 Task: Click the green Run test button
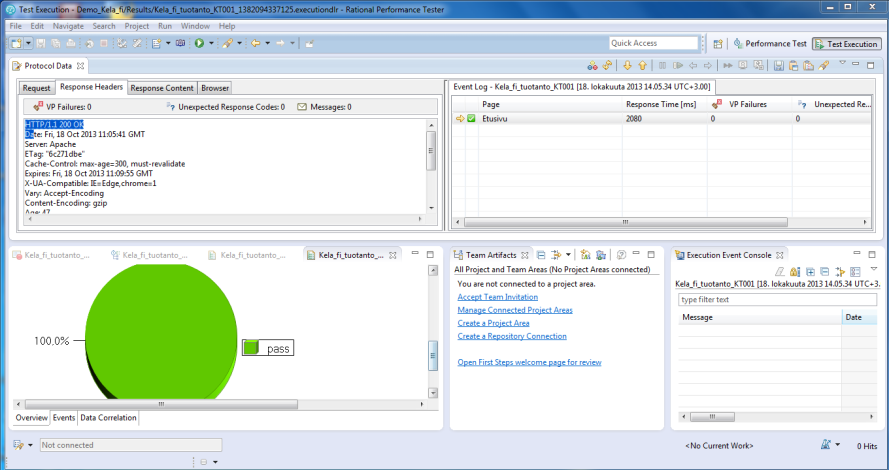200,43
